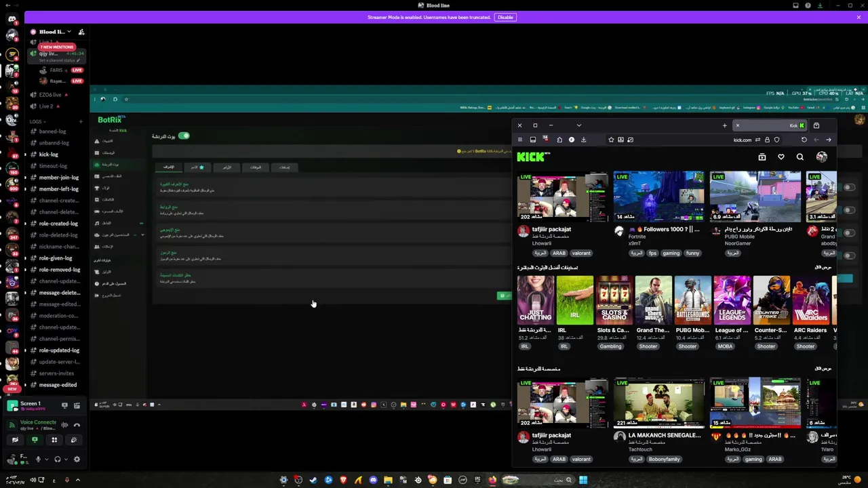Open the banned-log channel
Viewport: 868px width, 488px height.
52,131
